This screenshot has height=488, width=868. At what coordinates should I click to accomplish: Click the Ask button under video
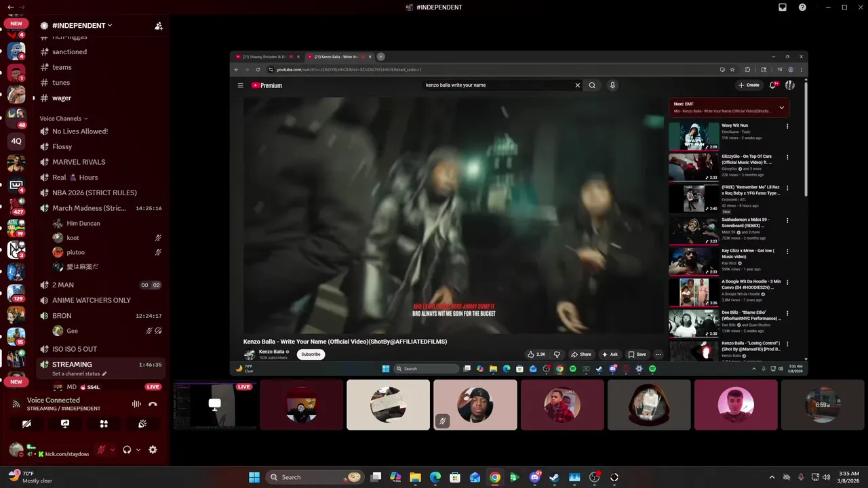pyautogui.click(x=610, y=354)
